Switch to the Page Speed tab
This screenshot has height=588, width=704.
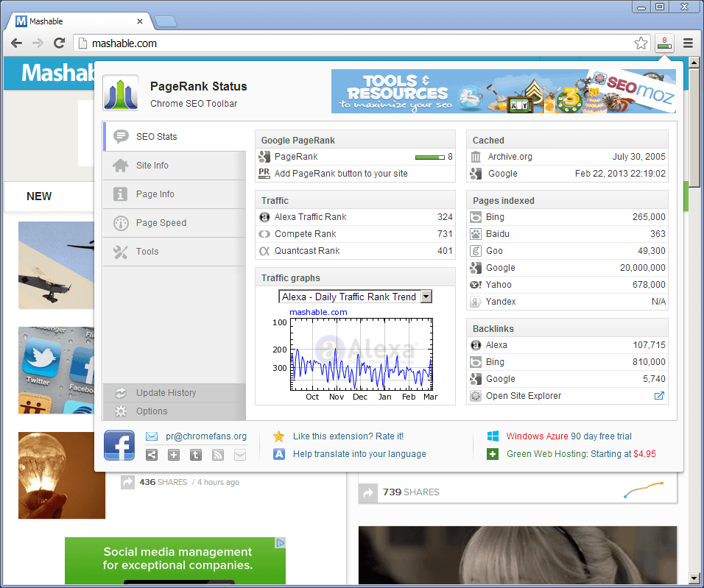pos(175,223)
